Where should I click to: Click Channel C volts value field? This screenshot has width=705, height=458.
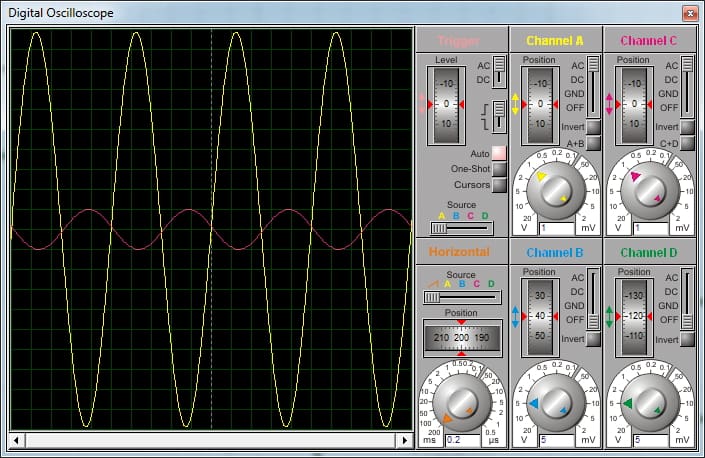(x=651, y=228)
